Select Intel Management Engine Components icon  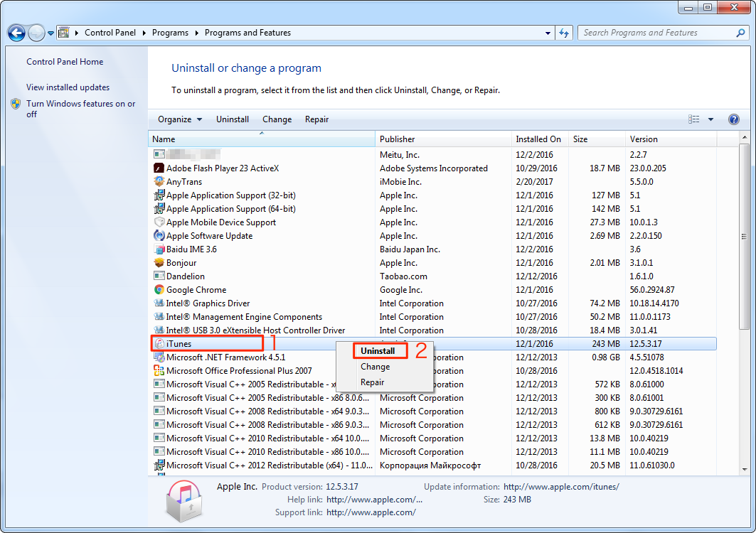(x=159, y=317)
